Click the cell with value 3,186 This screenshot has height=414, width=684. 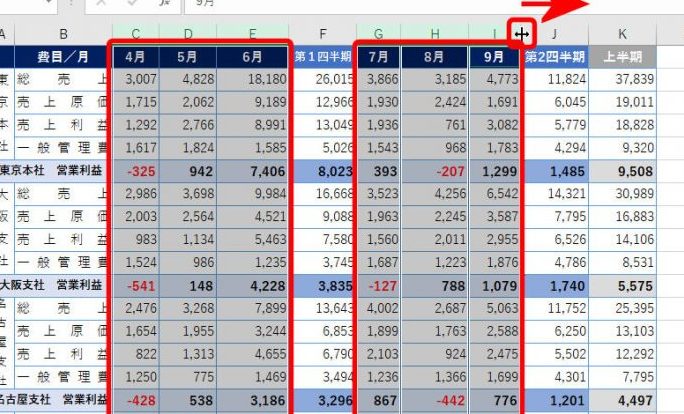point(253,400)
